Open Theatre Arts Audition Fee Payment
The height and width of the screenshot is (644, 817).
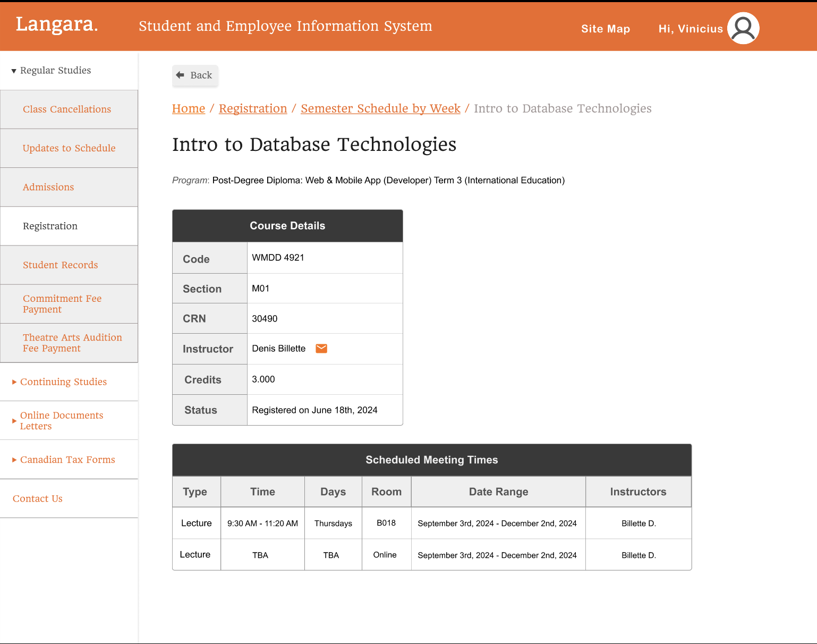click(x=72, y=343)
